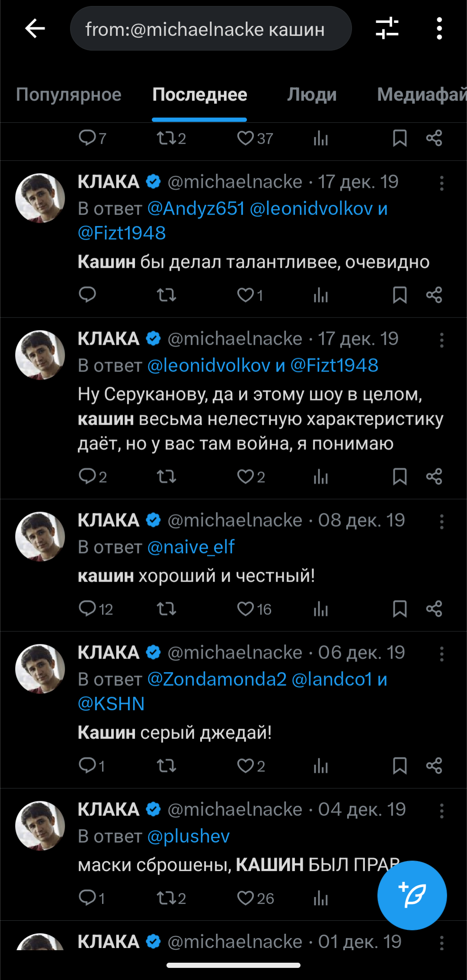Like the "маски сброшены" tweet with 26 likes
Viewport: 467px width, 980px height.
246,898
